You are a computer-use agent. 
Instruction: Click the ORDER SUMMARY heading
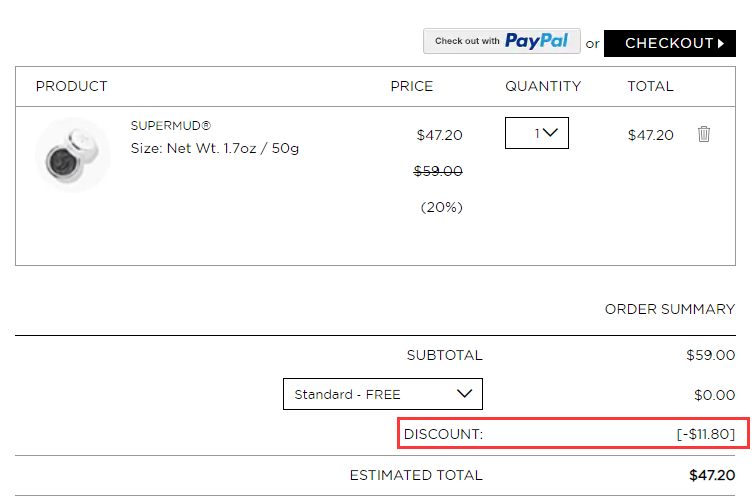click(x=670, y=309)
